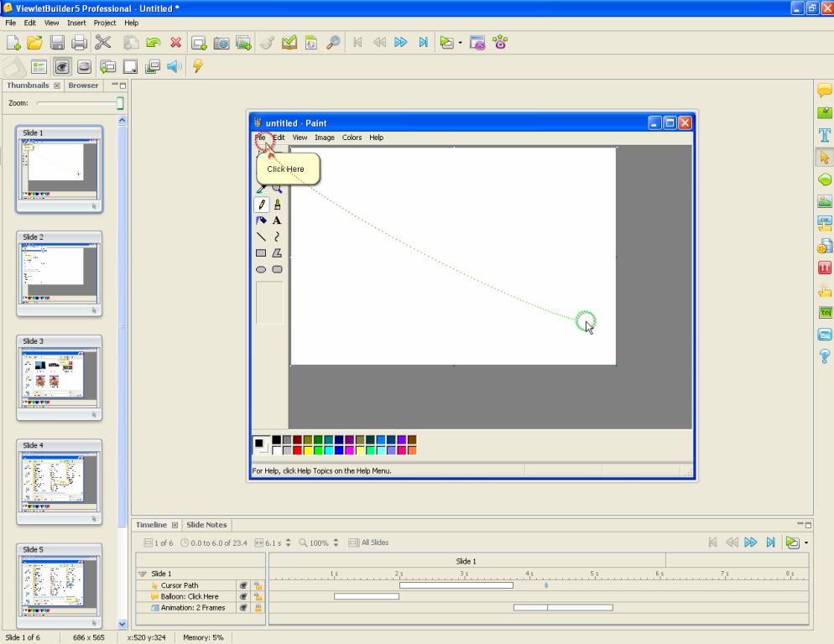Open the Project menu
This screenshot has height=644, width=834.
coord(105,23)
